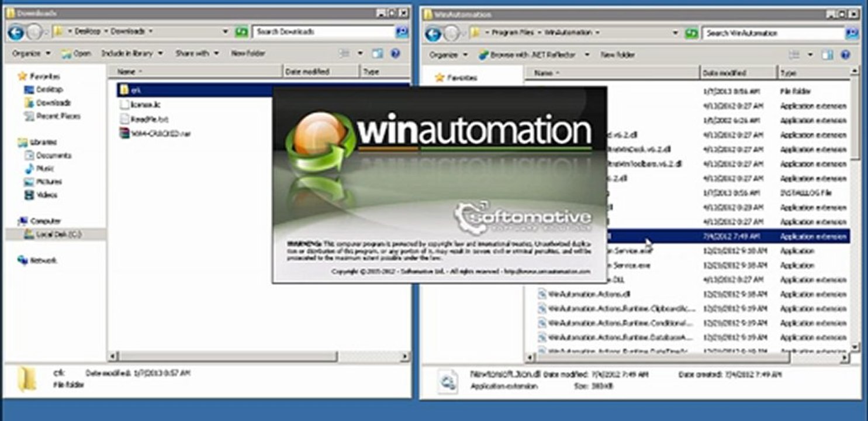Viewport: 868px width, 421px height.
Task: Select Libraries in the navigation pane
Action: (x=38, y=142)
